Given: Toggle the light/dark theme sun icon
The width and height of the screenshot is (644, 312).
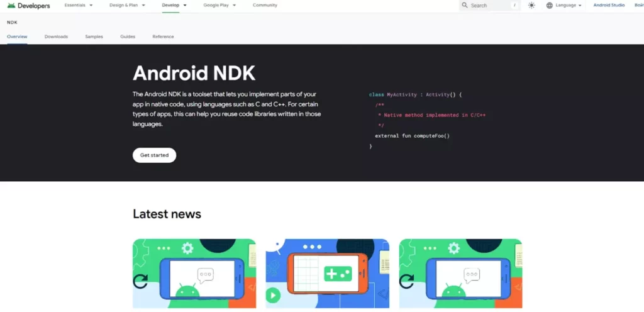Looking at the screenshot, I should [531, 5].
